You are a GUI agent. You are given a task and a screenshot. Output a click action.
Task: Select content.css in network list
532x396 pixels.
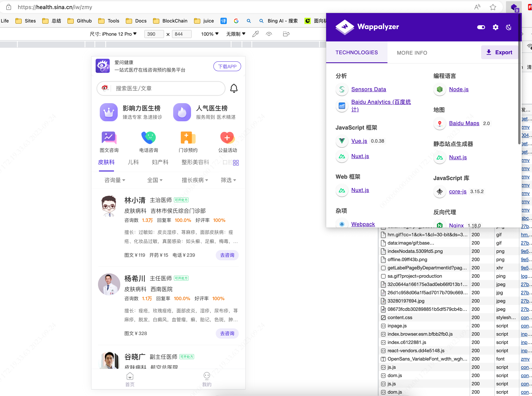click(x=400, y=317)
